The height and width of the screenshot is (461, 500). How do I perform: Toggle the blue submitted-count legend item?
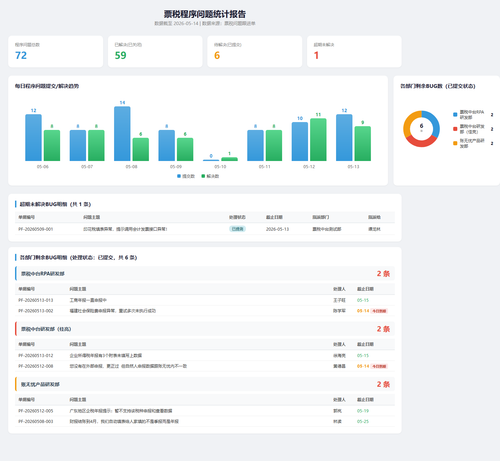(x=186, y=176)
